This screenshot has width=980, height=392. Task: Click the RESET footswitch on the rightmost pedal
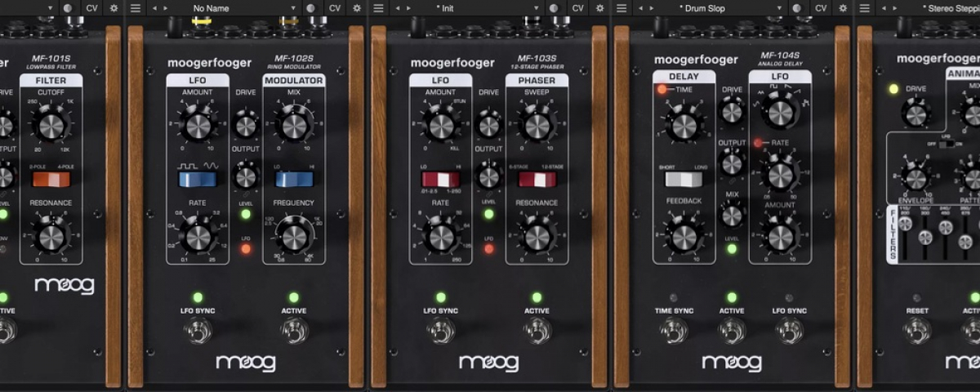tap(917, 331)
